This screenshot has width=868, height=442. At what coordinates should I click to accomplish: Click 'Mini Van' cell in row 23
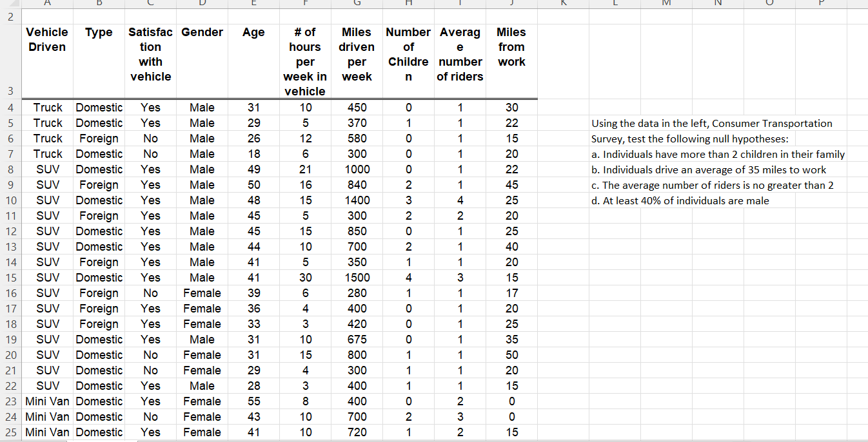click(47, 401)
